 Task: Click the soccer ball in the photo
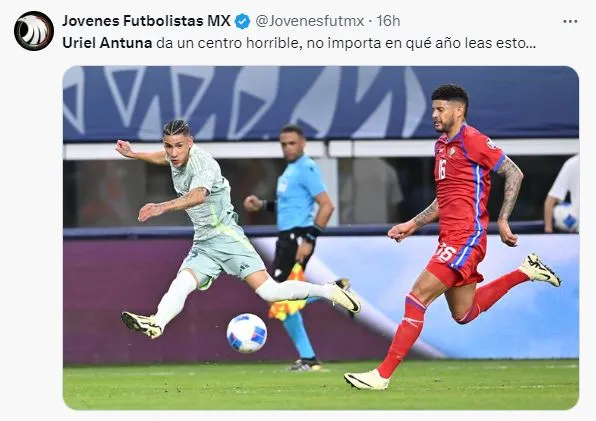pyautogui.click(x=247, y=333)
